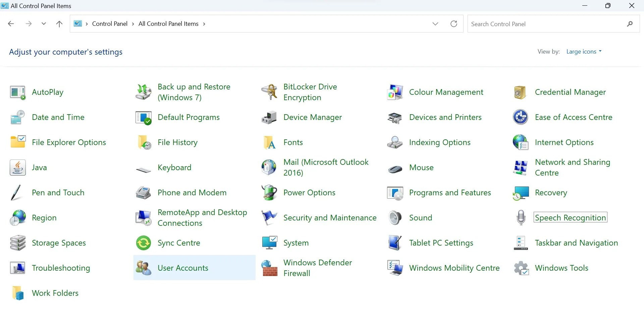This screenshot has width=644, height=334.
Task: Open Speech Recognition settings
Action: 570,217
